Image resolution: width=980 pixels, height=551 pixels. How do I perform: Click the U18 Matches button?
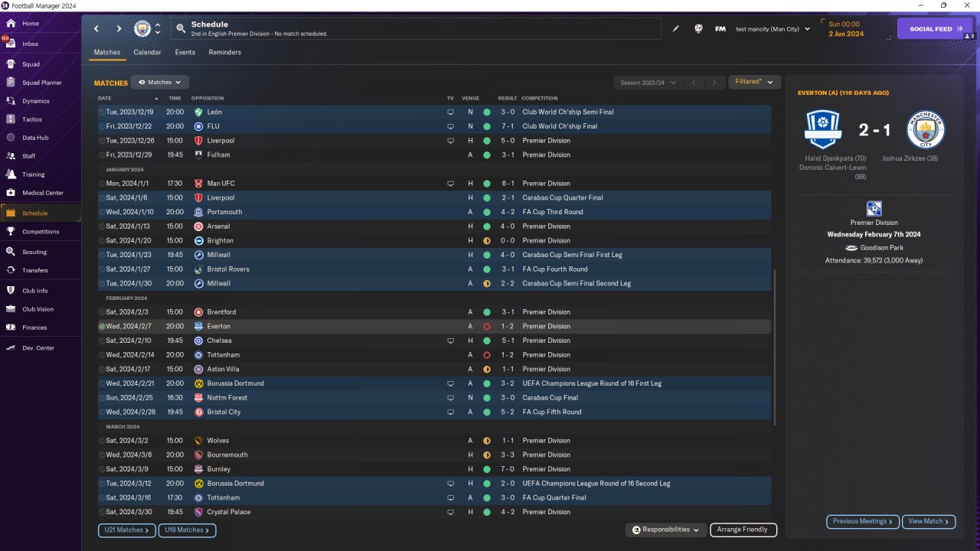(x=188, y=530)
